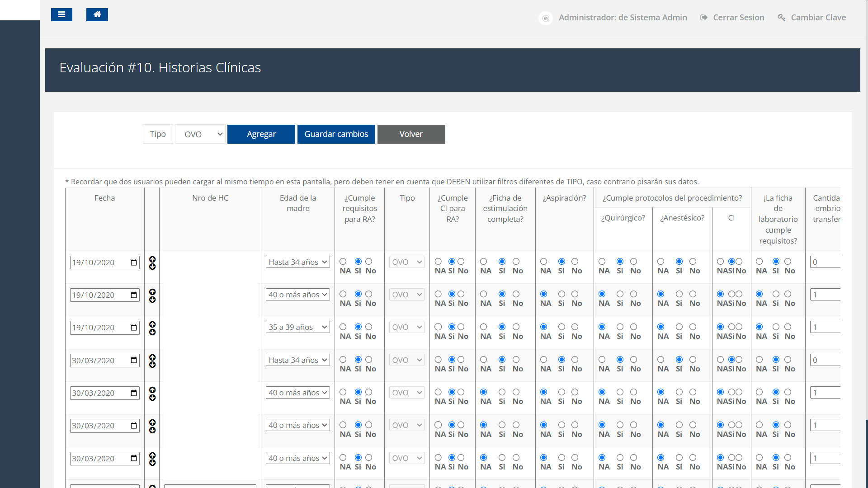Click the down arrow in the fifth table row
This screenshot has width=868, height=488.
coord(152,398)
